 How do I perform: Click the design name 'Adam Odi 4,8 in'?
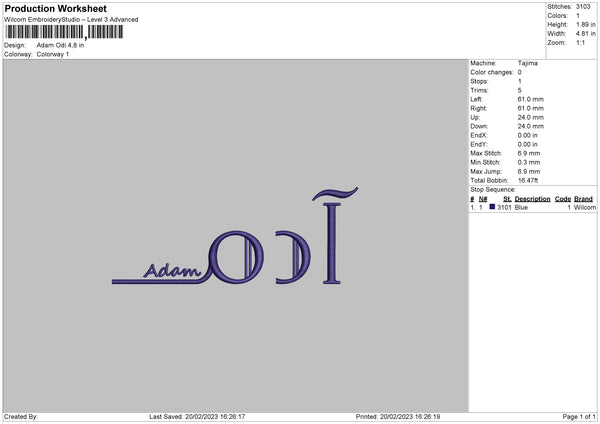60,45
